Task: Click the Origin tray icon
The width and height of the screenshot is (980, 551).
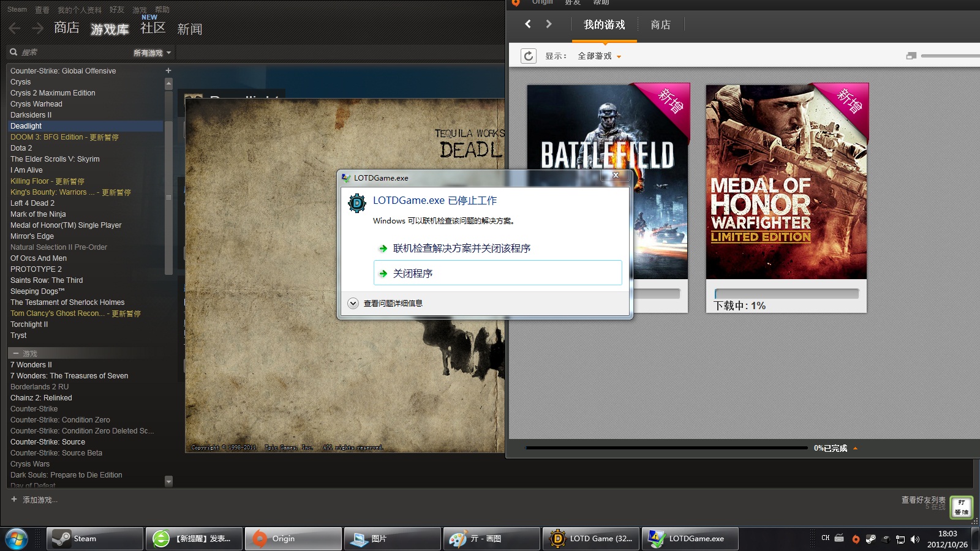Action: tap(856, 539)
